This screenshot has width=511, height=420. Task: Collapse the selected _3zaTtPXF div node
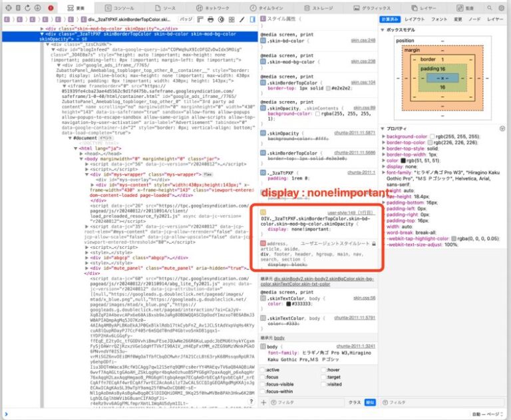[x=42, y=34]
